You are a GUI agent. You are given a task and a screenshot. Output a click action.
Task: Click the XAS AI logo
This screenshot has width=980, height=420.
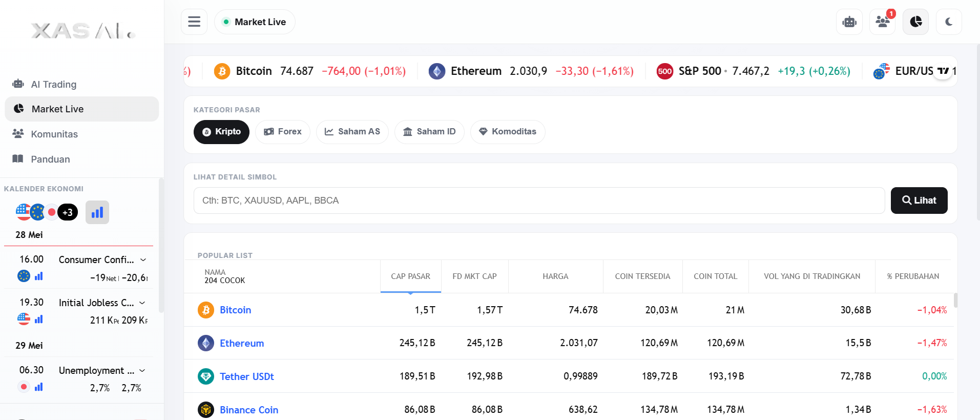[83, 31]
